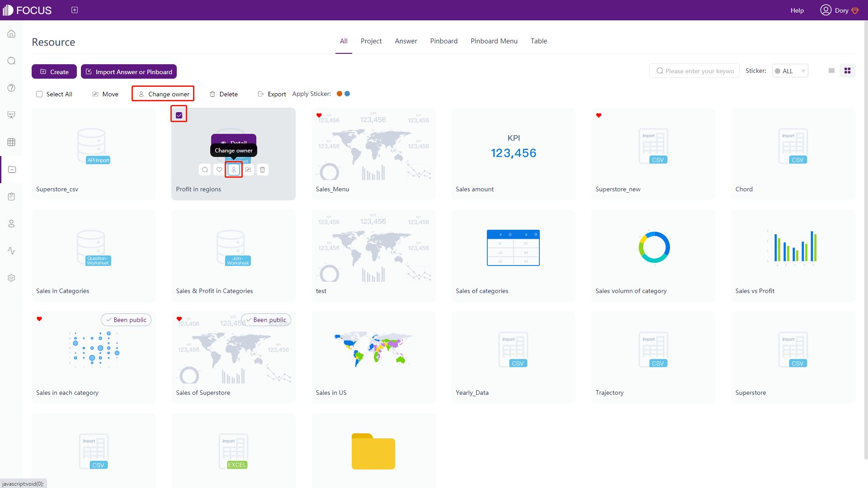Screen dimensions: 868x488
Task: Click Change owner in the toolbar
Action: [164, 94]
